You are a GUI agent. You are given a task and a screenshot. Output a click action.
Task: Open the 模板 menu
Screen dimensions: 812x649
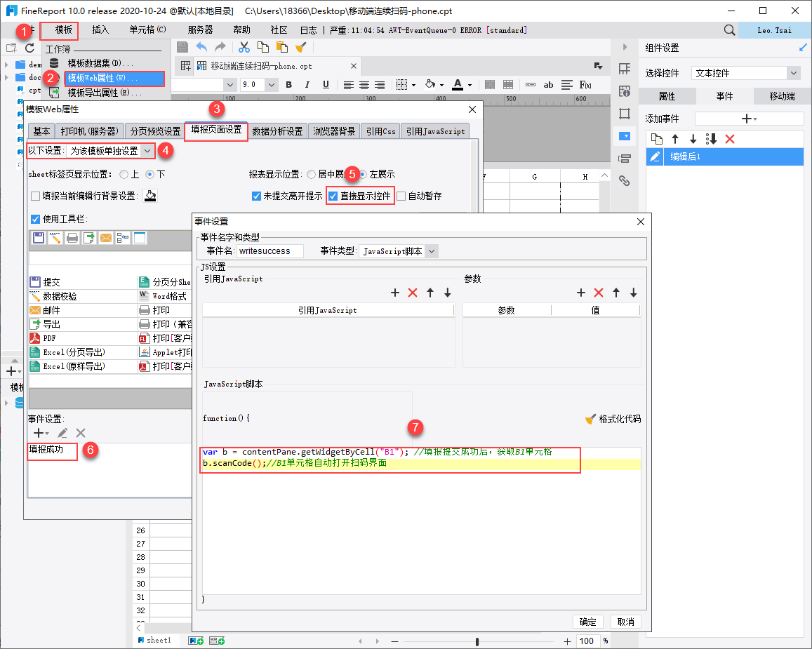click(x=64, y=30)
